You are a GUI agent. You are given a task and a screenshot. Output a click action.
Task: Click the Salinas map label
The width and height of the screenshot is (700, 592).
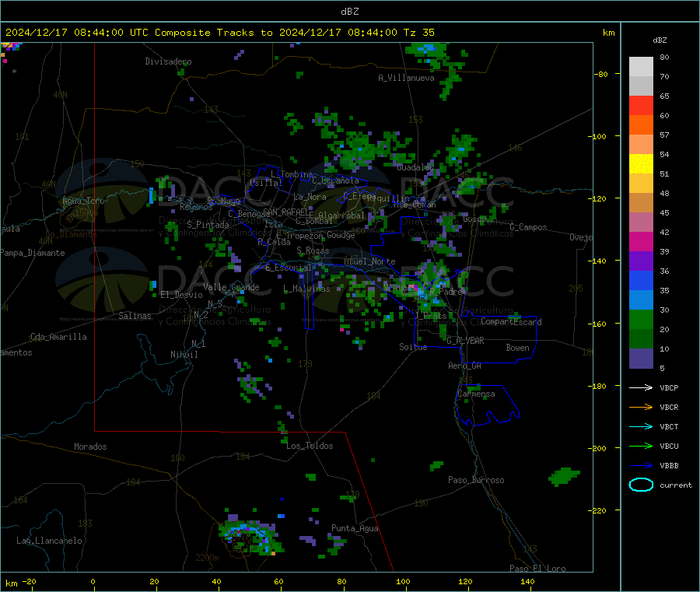tap(135, 316)
